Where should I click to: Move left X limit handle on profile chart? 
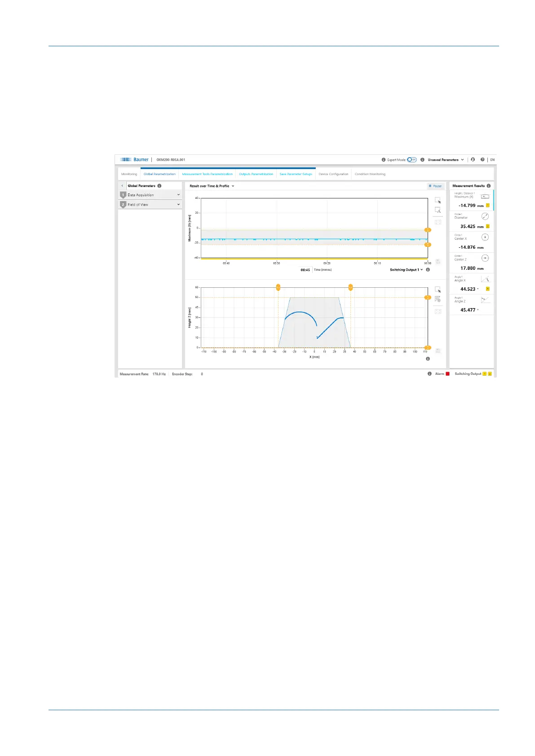(278, 287)
